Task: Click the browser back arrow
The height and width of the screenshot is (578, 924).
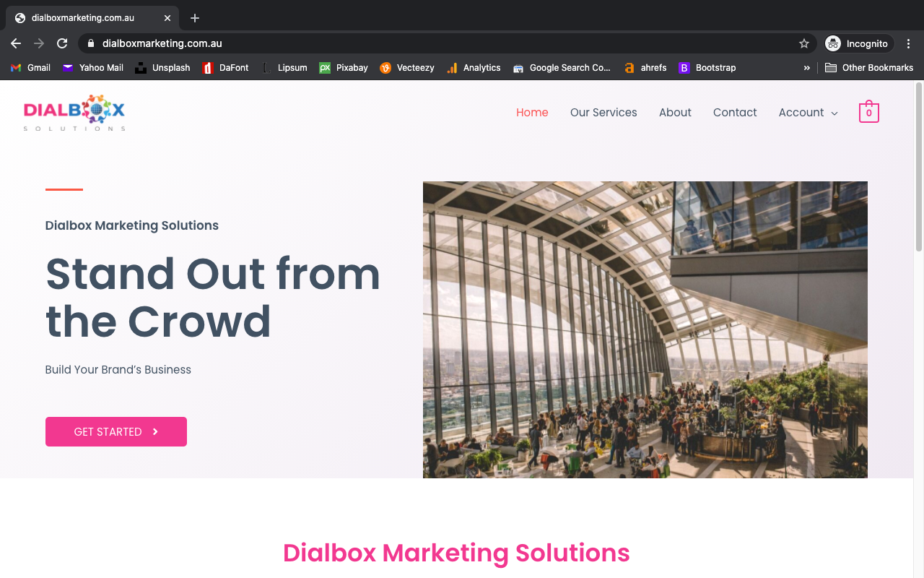Action: click(16, 43)
